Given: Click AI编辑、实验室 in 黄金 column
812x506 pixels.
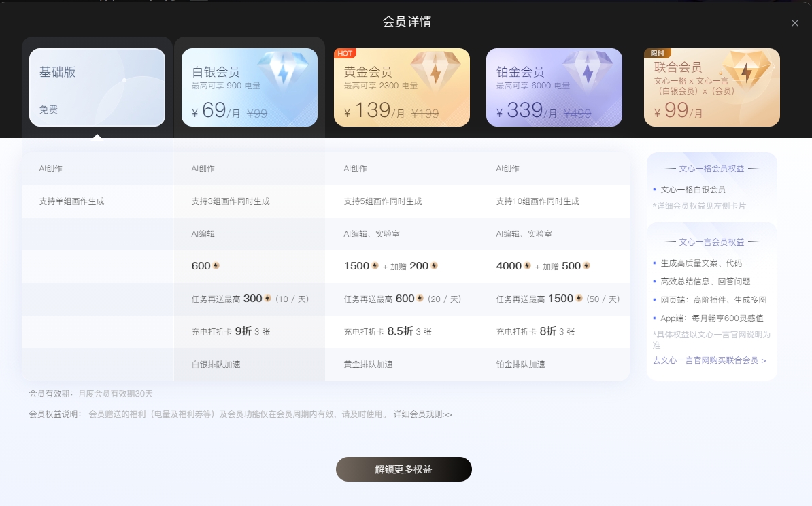Looking at the screenshot, I should (371, 233).
